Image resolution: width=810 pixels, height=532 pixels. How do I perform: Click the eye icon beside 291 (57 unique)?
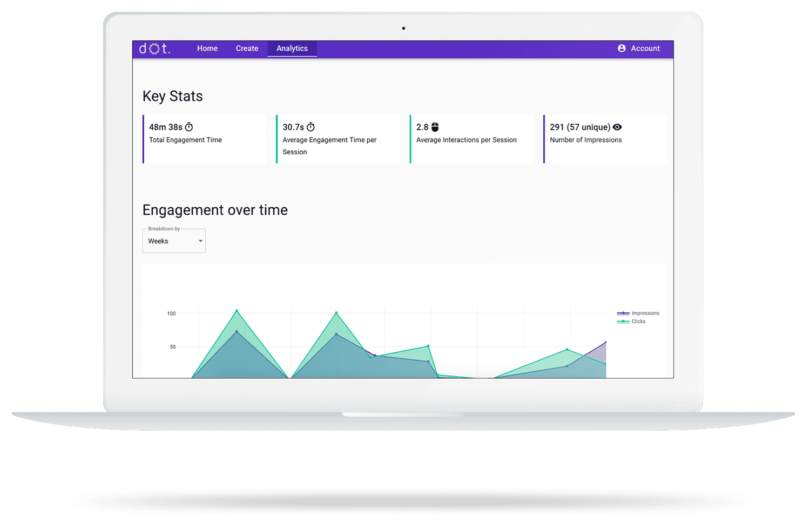coord(617,127)
